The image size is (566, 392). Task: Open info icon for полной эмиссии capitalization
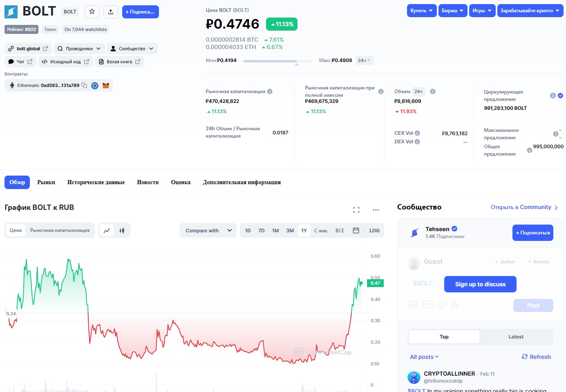pyautogui.click(x=381, y=91)
